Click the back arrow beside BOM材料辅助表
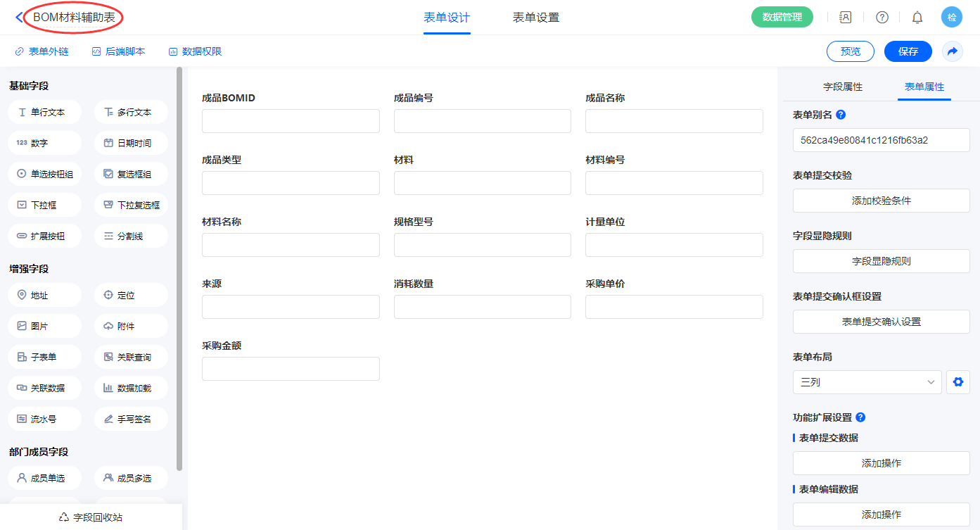 click(x=18, y=18)
